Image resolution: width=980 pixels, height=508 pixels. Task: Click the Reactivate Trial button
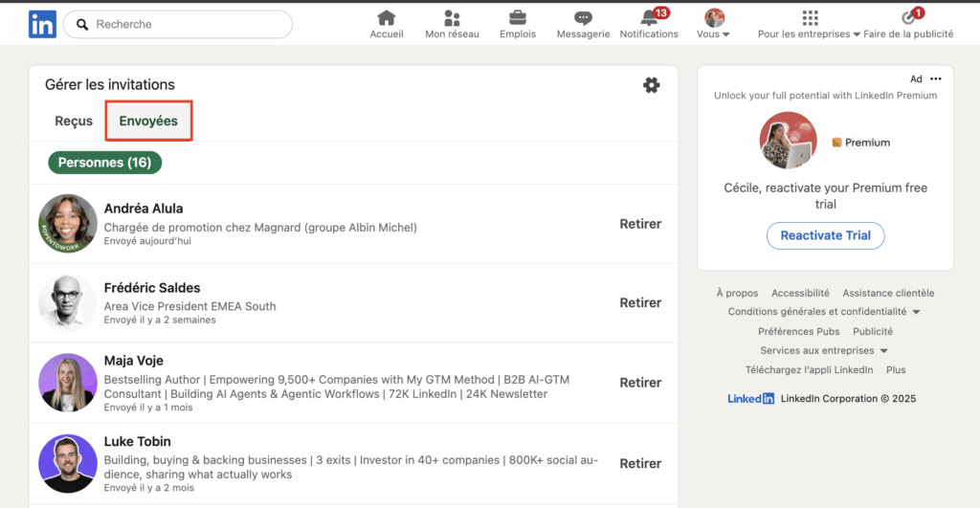coord(825,235)
